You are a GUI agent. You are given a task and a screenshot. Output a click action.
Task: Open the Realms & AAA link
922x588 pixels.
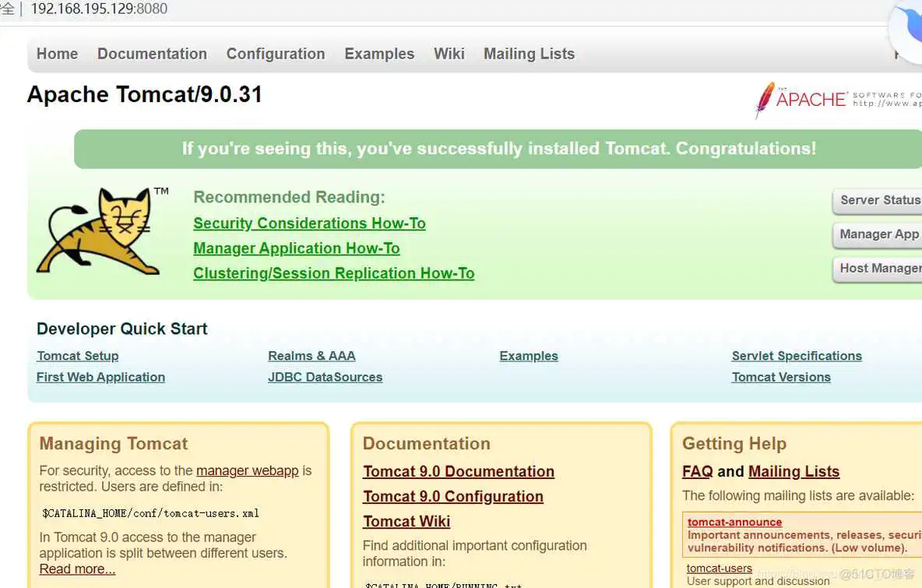pos(311,357)
